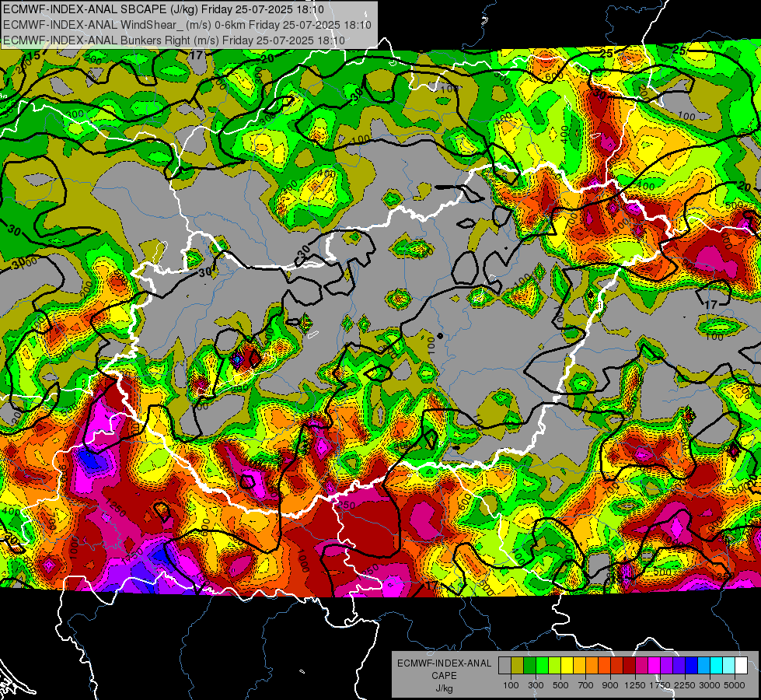Image resolution: width=761 pixels, height=700 pixels.
Task: Click the legend tick label '5000'
Action: pos(735,685)
